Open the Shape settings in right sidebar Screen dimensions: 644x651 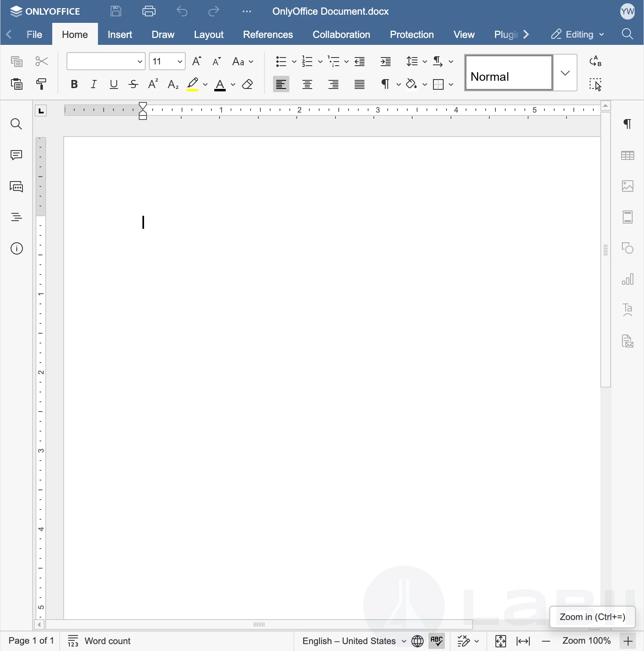coord(628,248)
